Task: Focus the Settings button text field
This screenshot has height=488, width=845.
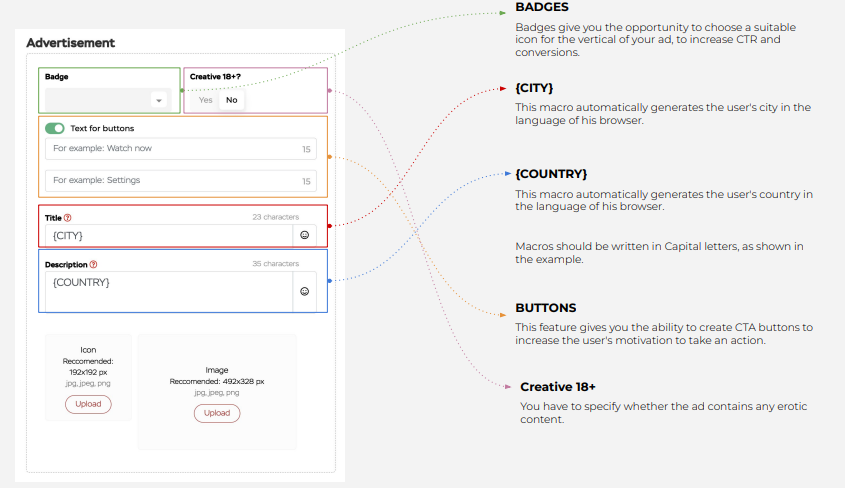Action: tap(181, 180)
